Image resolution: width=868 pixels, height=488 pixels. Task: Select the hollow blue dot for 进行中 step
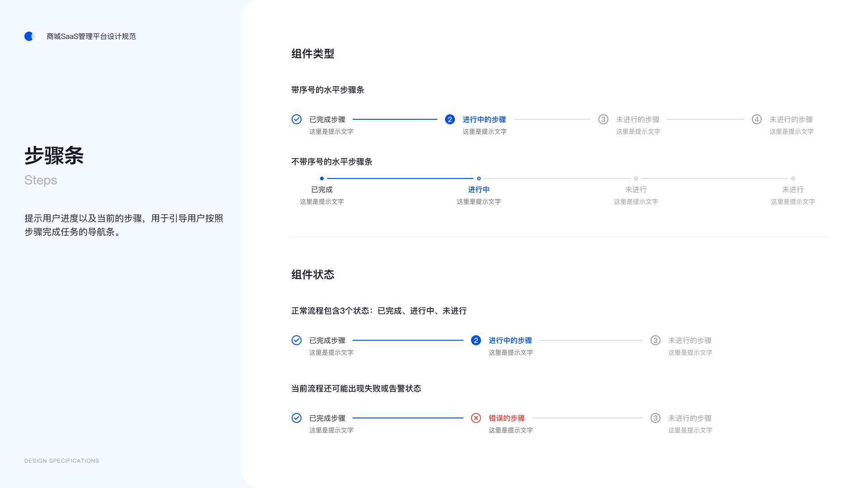pos(479,178)
